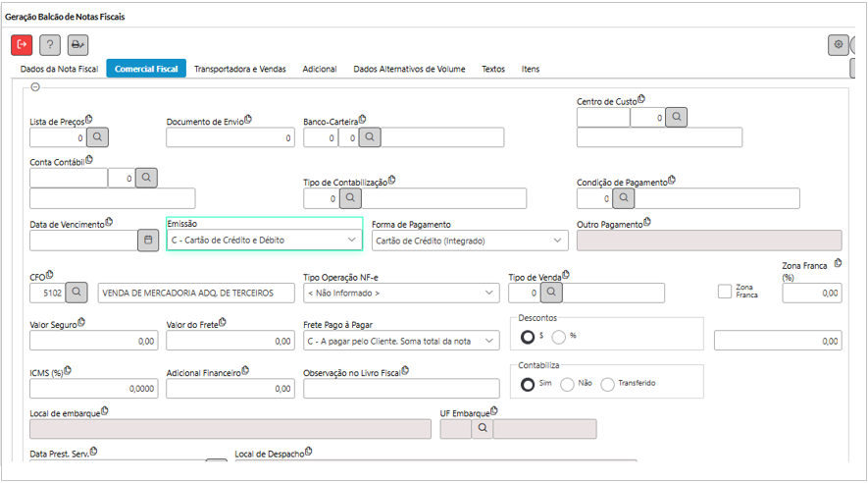The width and height of the screenshot is (868, 483).
Task: Open calendar for Data de Vencimento
Action: (148, 240)
